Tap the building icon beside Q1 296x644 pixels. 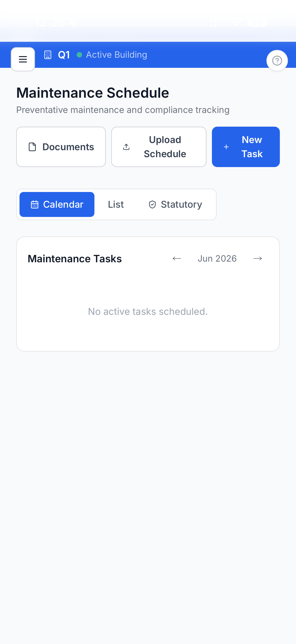point(48,55)
